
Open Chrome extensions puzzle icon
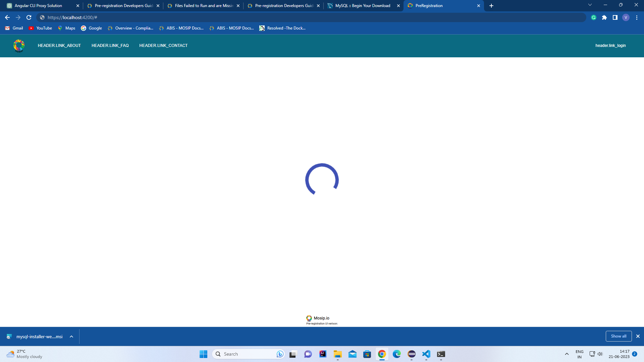604,17
